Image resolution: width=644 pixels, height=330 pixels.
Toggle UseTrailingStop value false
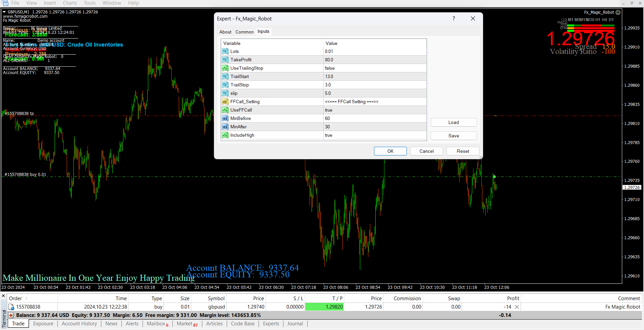click(374, 68)
